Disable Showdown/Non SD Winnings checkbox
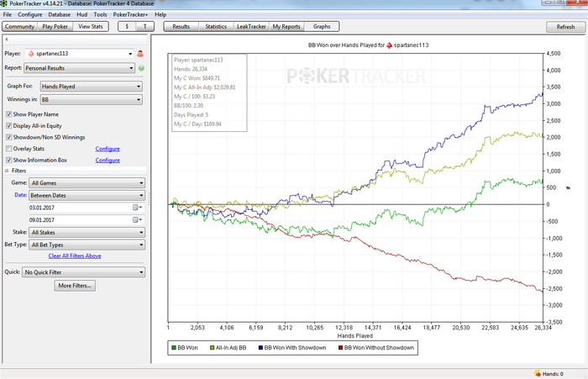 coord(8,137)
